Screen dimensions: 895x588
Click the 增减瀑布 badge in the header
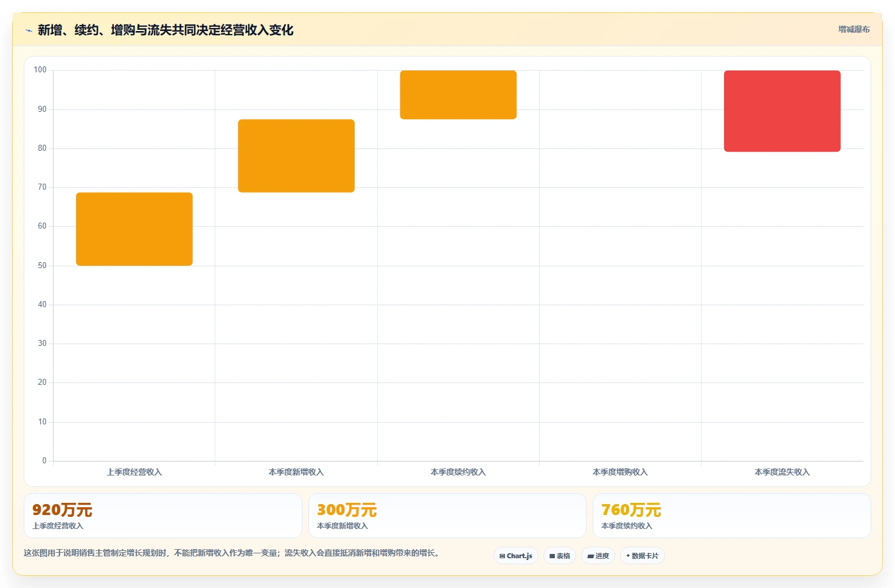click(854, 29)
